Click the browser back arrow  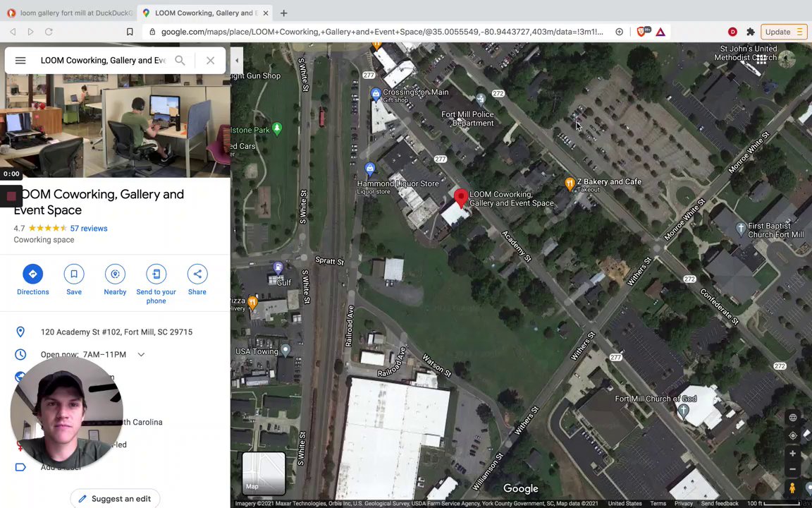tap(13, 32)
